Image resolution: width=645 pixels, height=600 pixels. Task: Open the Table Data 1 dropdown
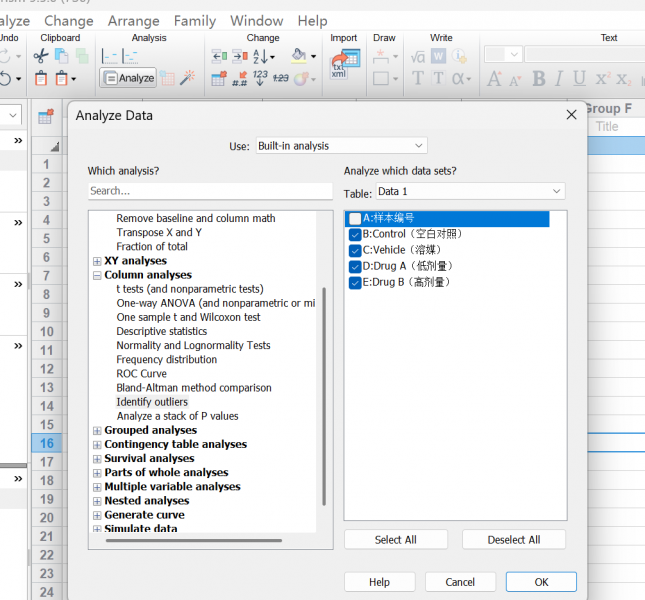click(471, 192)
